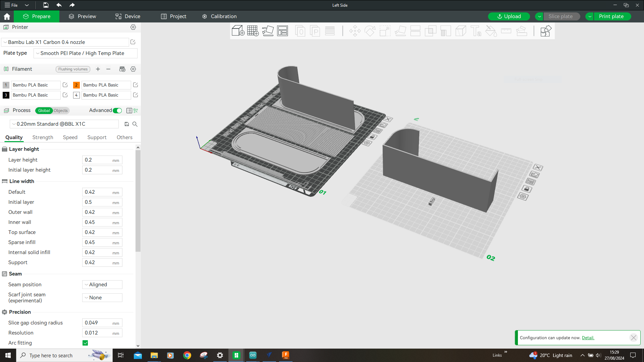Click the Color painting bucket icon
644x362 pixels.
491,31
